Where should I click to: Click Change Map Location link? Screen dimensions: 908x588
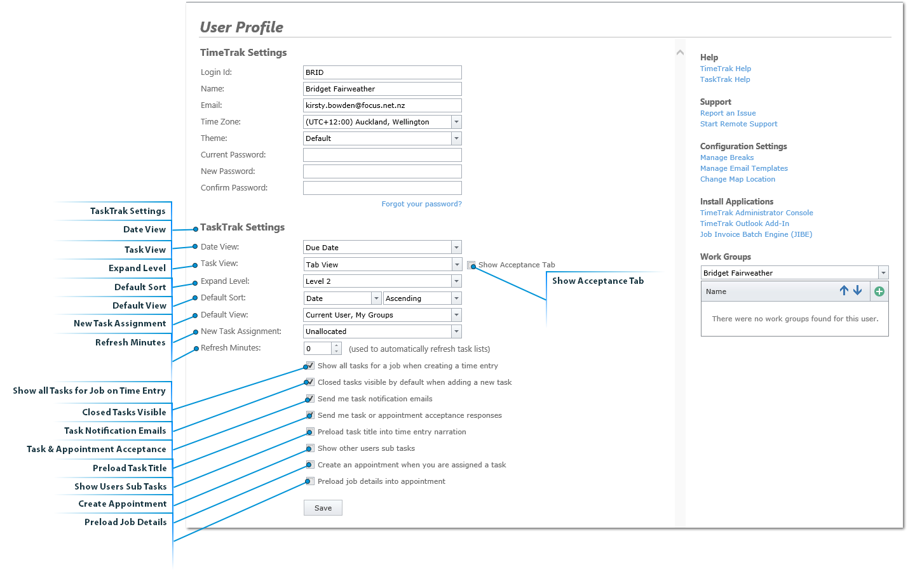(x=737, y=179)
